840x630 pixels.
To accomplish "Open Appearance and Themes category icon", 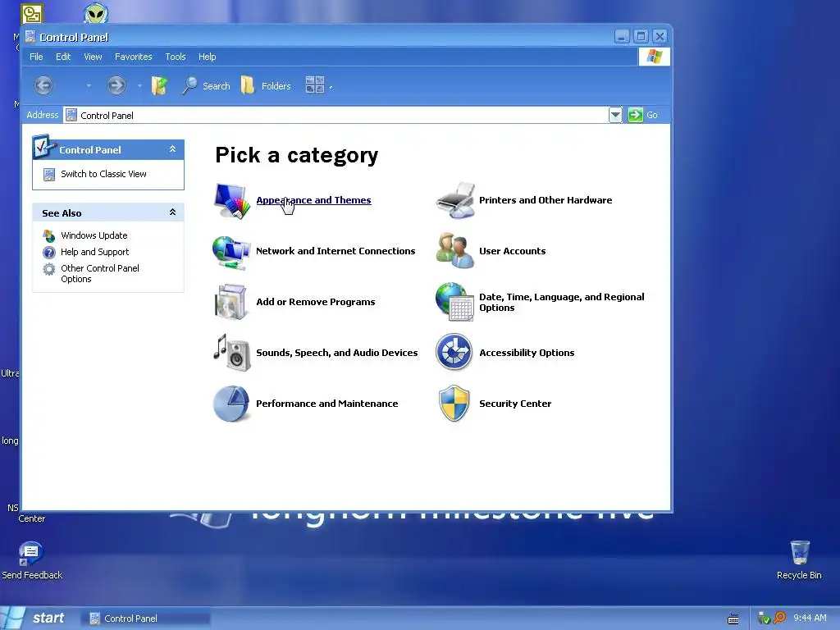I will point(232,201).
